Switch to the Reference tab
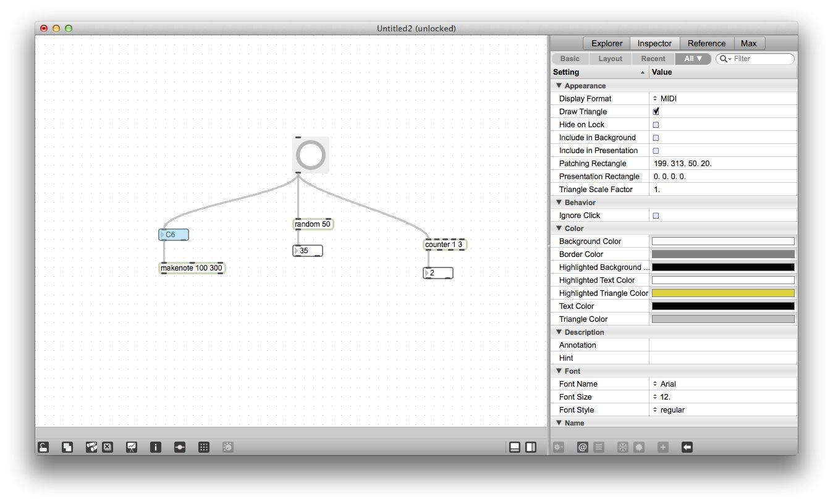Viewport: 833px width, 504px height. (x=706, y=43)
